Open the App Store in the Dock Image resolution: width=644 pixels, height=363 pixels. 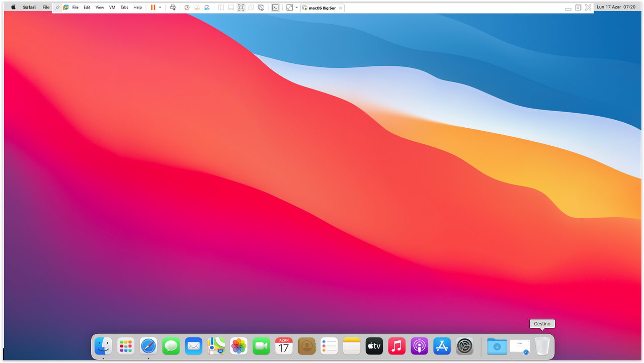(x=442, y=346)
